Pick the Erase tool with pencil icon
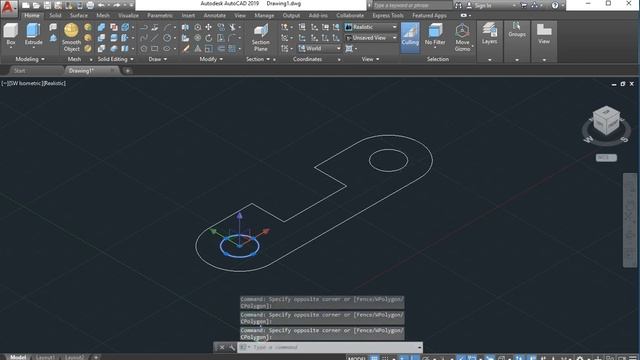Viewport: 640px width, 360px height. coord(186,49)
